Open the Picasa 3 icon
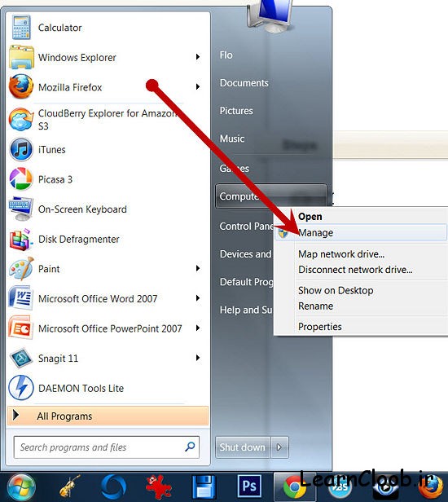 pos(21,179)
